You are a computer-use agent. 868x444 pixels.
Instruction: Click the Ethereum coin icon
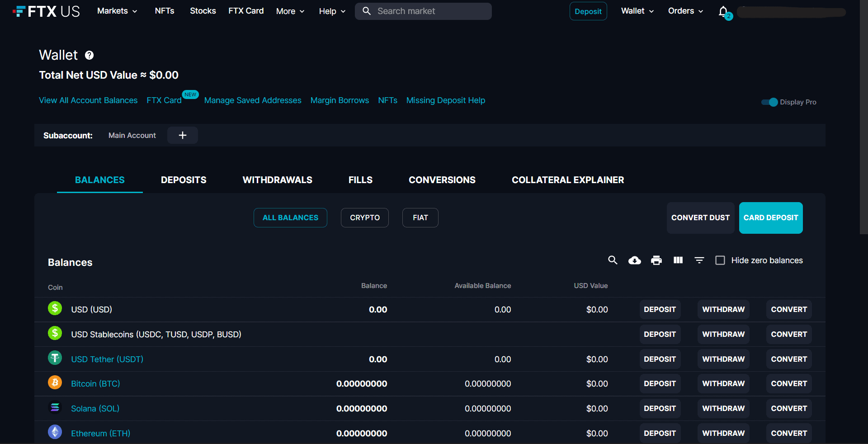[x=55, y=432]
